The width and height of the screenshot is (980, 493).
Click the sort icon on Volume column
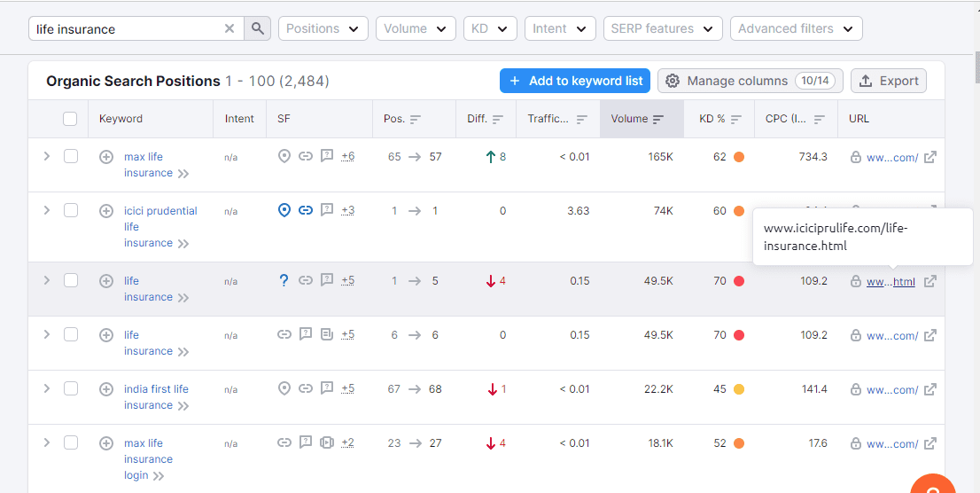[x=658, y=119]
